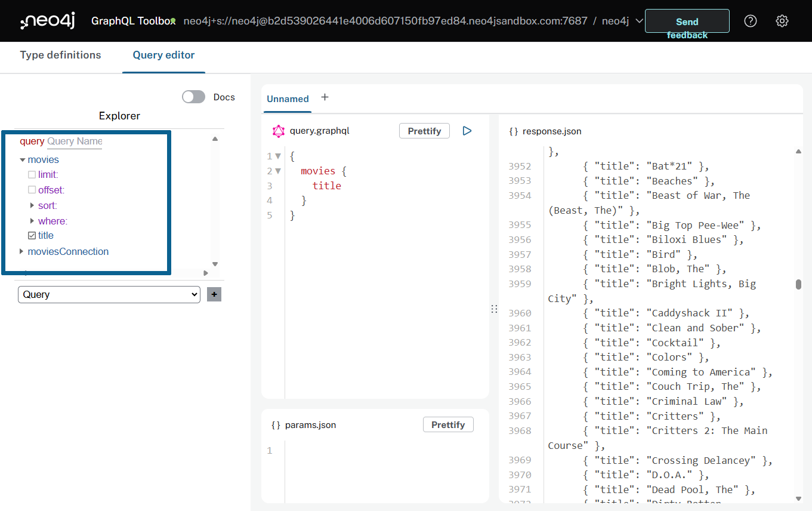Viewport: 812px width, 511px height.
Task: Click the panel resize grip handle
Action: [x=494, y=309]
